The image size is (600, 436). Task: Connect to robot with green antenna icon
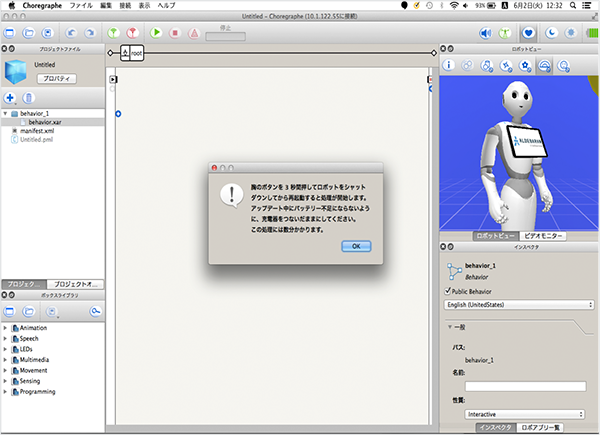[x=114, y=33]
